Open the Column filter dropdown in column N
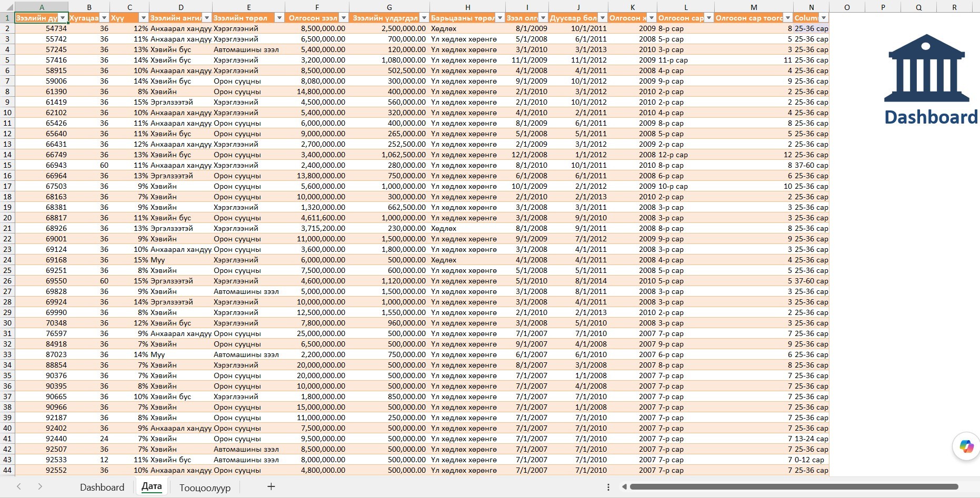980x498 pixels. pyautogui.click(x=824, y=18)
